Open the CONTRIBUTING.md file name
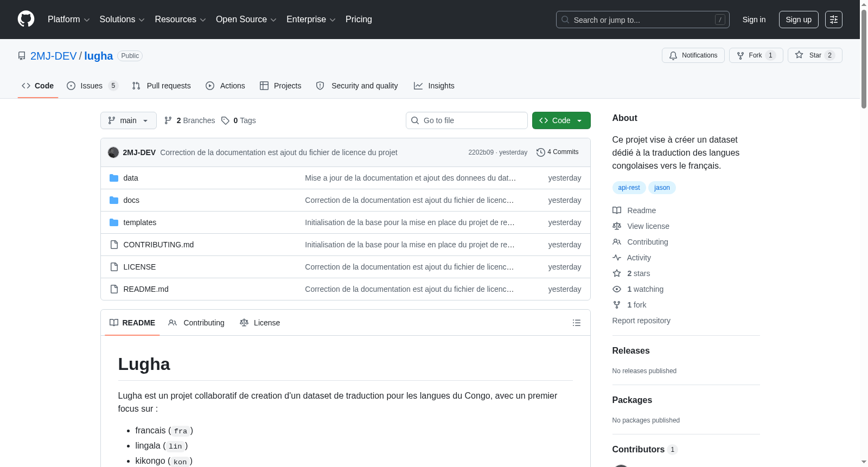Viewport: 868px width, 467px height. click(158, 245)
